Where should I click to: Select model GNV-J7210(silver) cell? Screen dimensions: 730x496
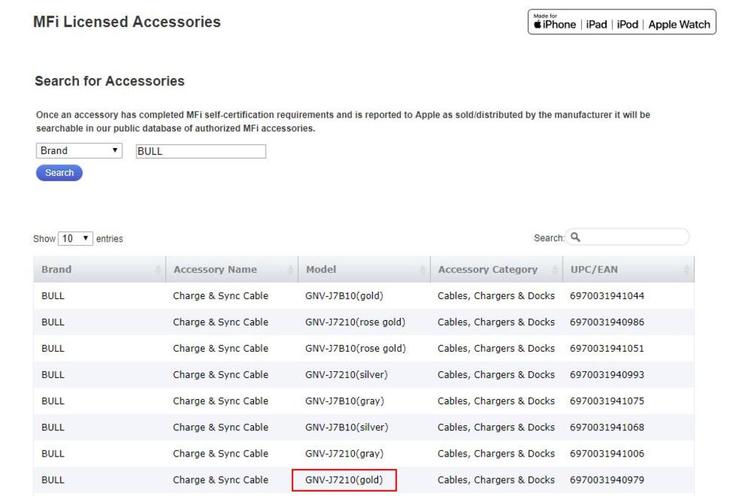(346, 374)
